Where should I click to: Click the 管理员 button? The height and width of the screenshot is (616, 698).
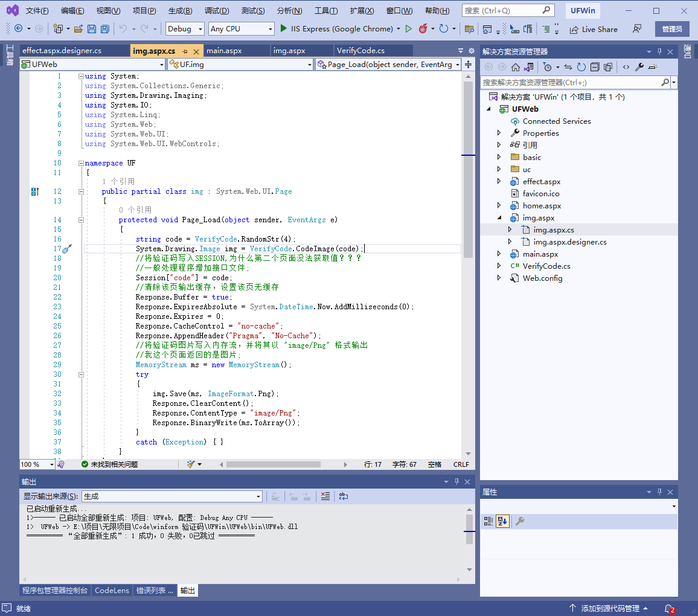(x=672, y=29)
